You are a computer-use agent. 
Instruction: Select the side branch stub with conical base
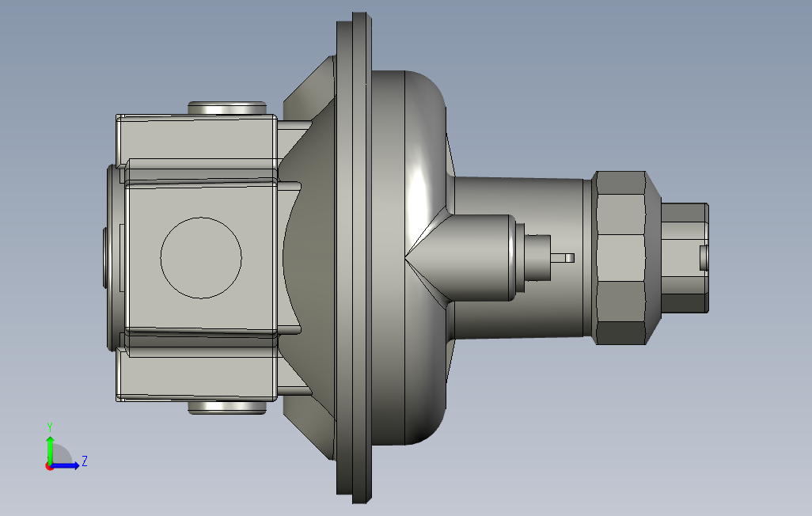461,258
